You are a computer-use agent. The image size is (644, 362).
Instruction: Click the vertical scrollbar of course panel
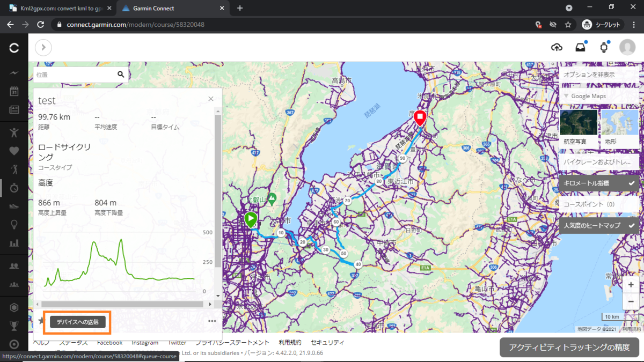(x=217, y=190)
